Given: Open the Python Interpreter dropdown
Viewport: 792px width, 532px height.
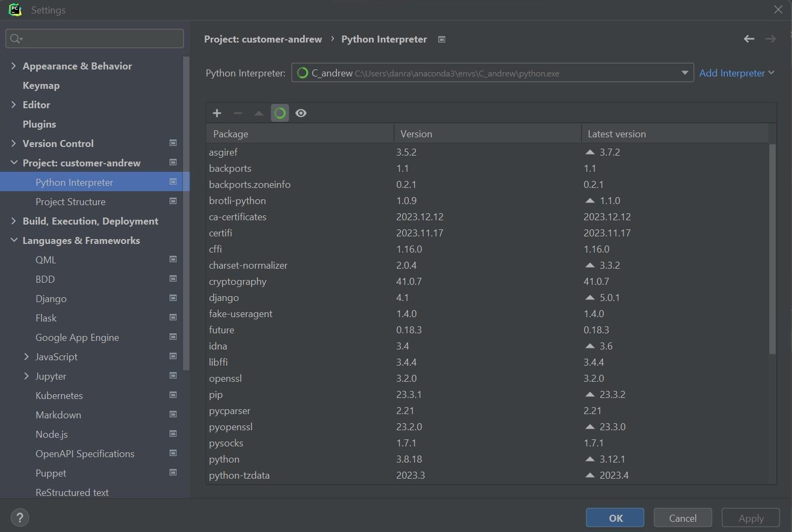Looking at the screenshot, I should [492, 73].
